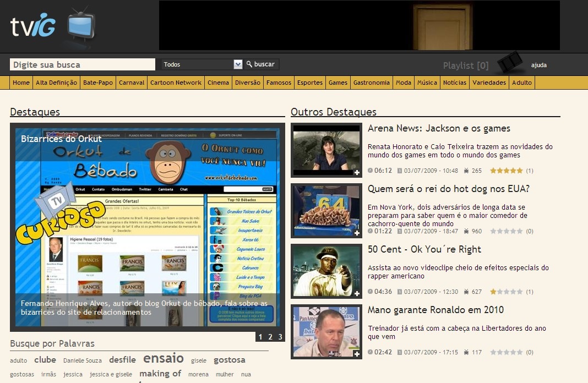This screenshot has height=383, width=588.
Task: Click the irmãs tag
Action: tap(49, 374)
